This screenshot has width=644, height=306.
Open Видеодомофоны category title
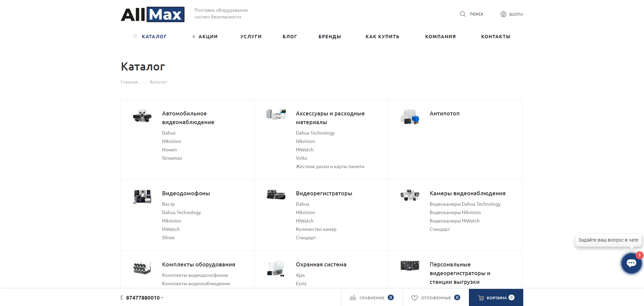(x=186, y=193)
